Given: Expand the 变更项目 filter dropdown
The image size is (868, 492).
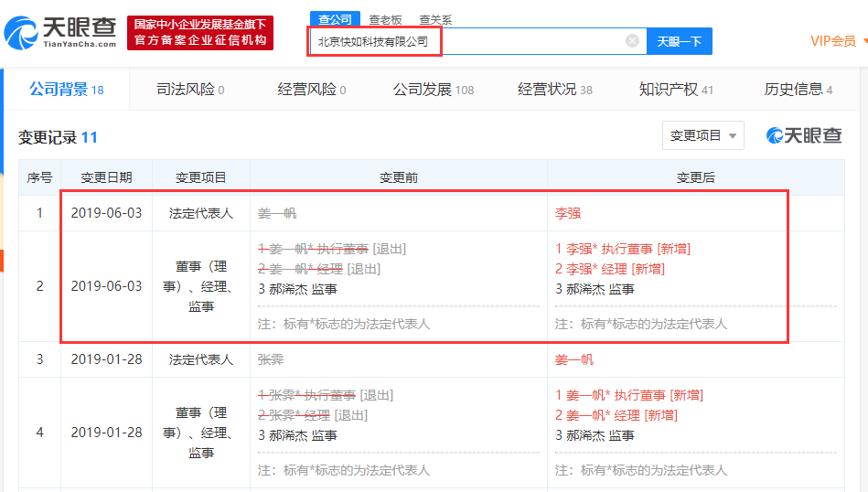Looking at the screenshot, I should click(x=703, y=135).
